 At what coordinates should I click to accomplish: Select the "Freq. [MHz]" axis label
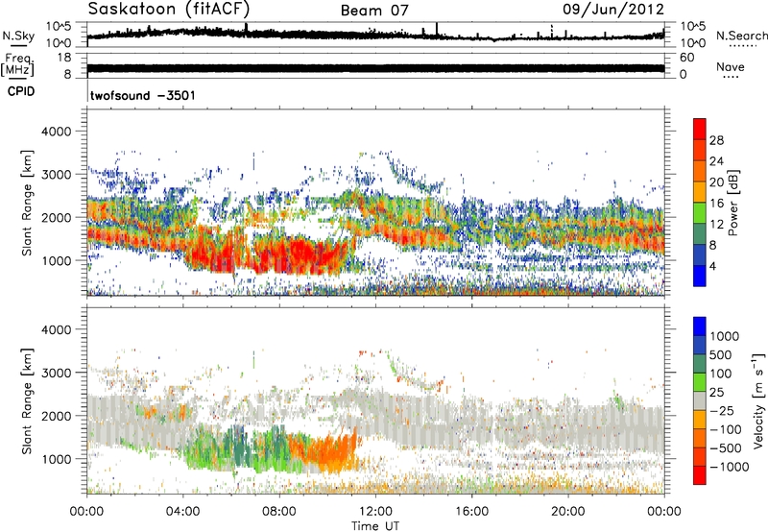pyautogui.click(x=19, y=64)
